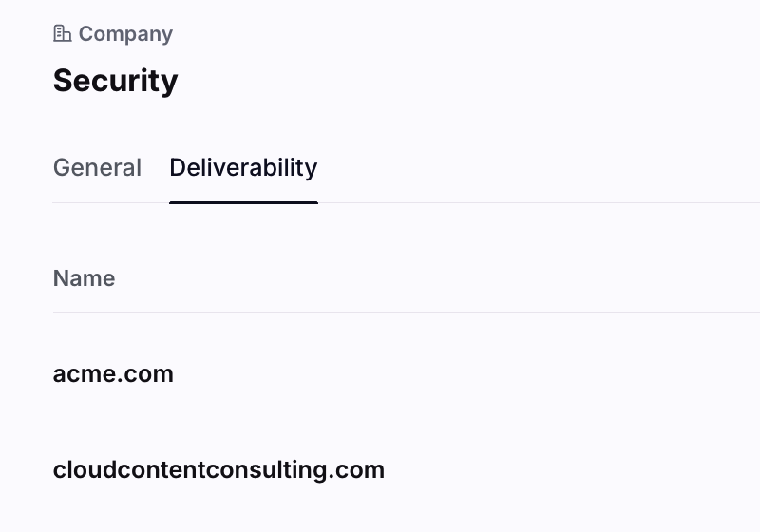
Task: Click the word Company next to building icon
Action: coord(125,34)
